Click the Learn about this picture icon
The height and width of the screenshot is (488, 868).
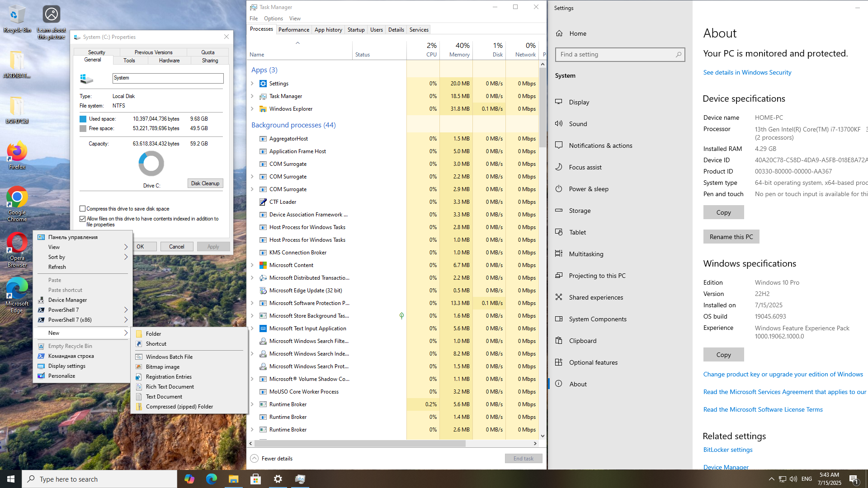point(52,21)
